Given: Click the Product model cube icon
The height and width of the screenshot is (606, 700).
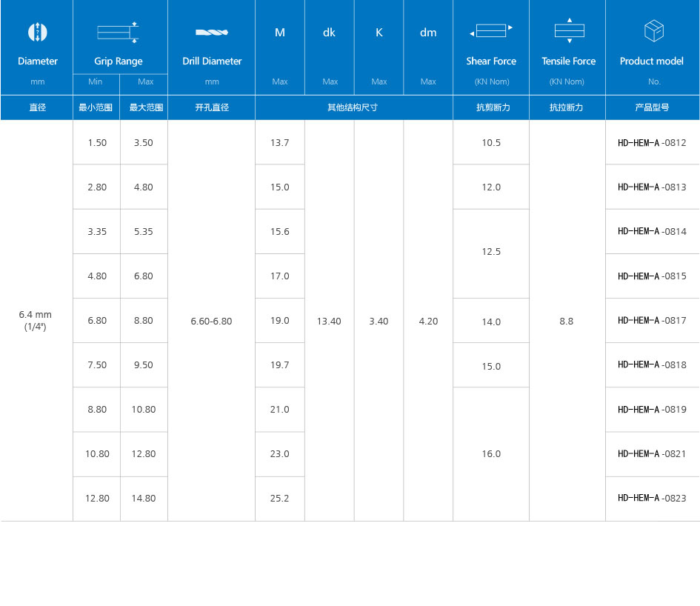Looking at the screenshot, I should (653, 32).
